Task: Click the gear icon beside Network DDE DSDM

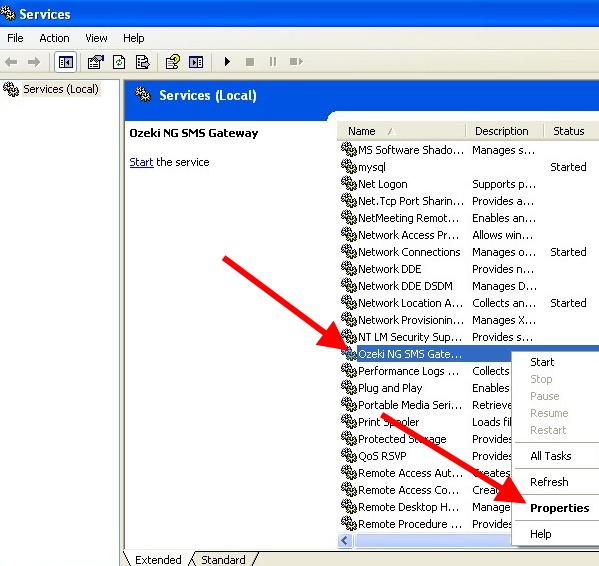Action: (x=349, y=286)
